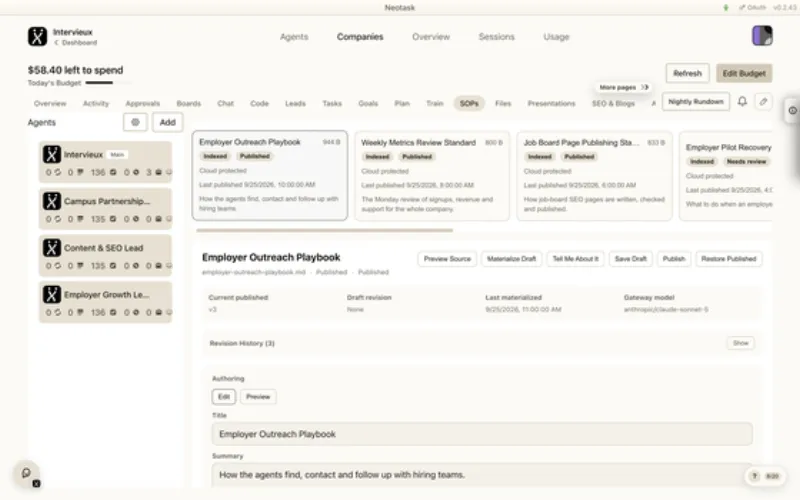The height and width of the screenshot is (500, 800).
Task: Open the Presentations page tab
Action: 552,103
